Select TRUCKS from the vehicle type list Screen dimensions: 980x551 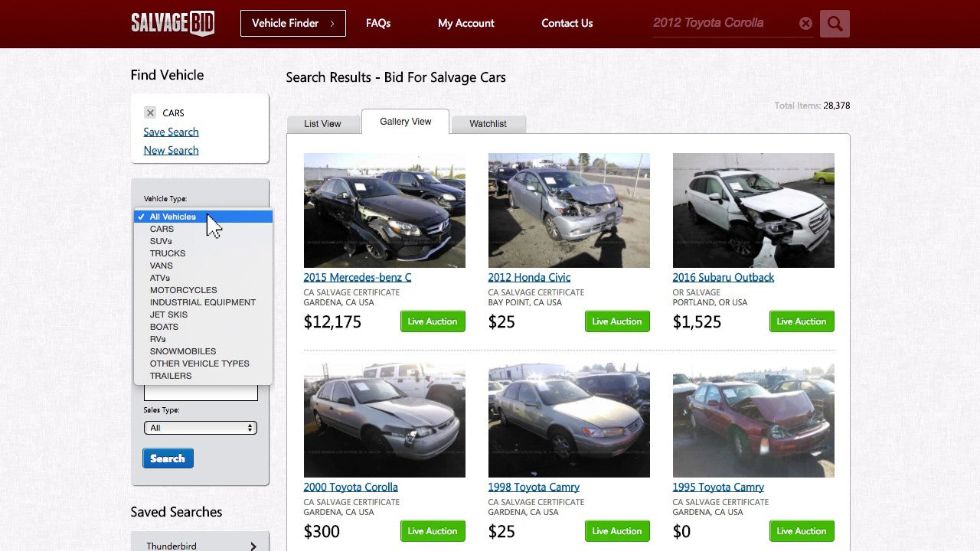point(168,253)
